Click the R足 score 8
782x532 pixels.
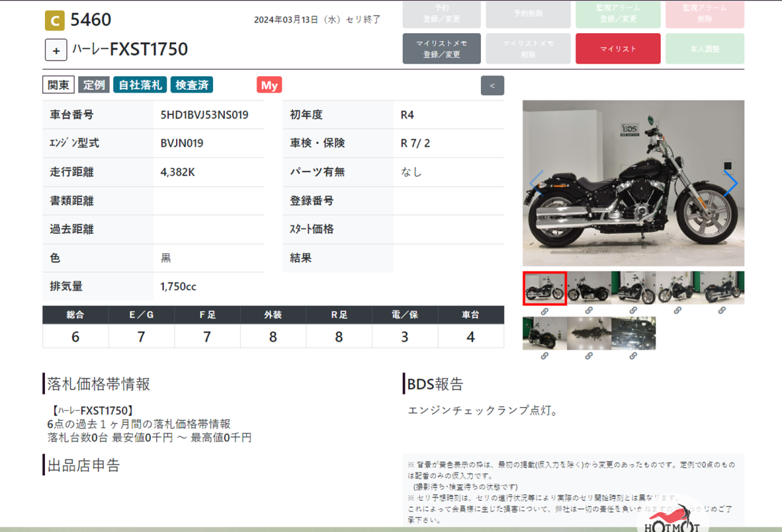click(x=339, y=337)
